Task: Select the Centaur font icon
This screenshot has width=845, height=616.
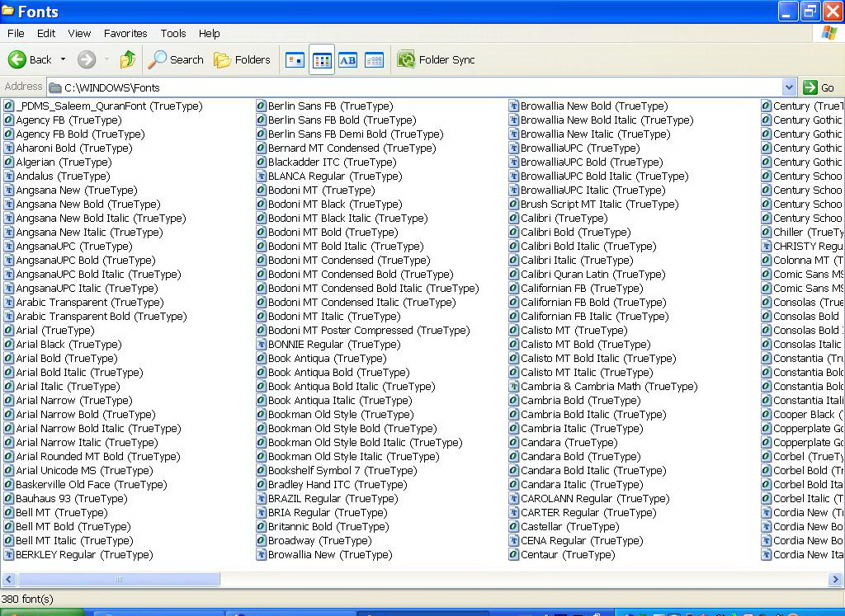Action: pos(513,554)
